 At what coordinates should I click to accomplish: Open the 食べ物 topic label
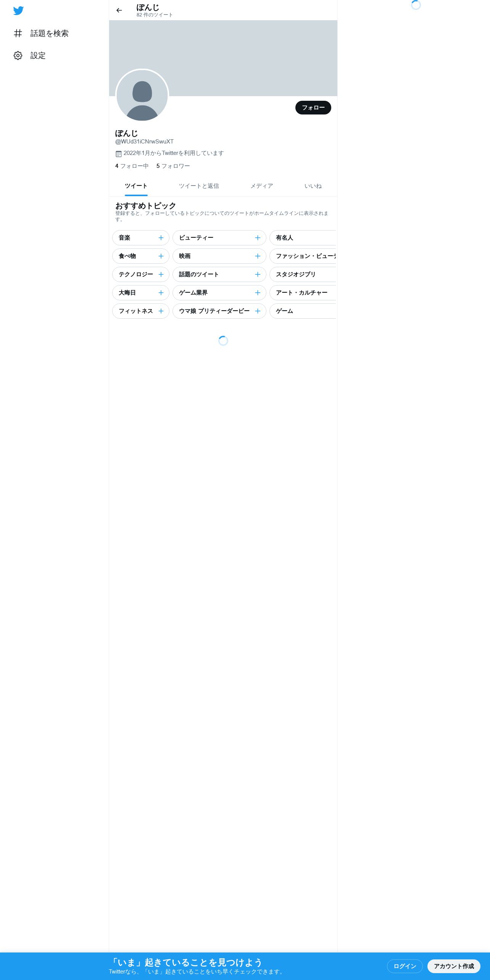tap(127, 256)
